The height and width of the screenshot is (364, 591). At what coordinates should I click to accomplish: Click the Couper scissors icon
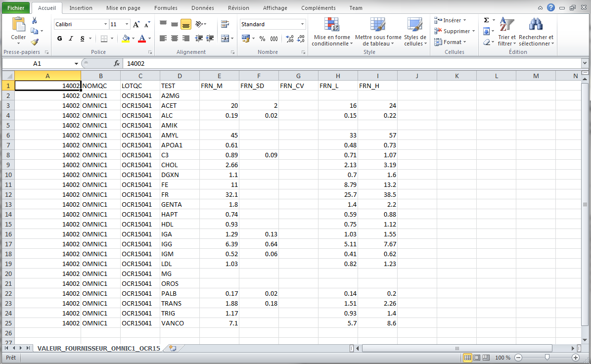34,21
